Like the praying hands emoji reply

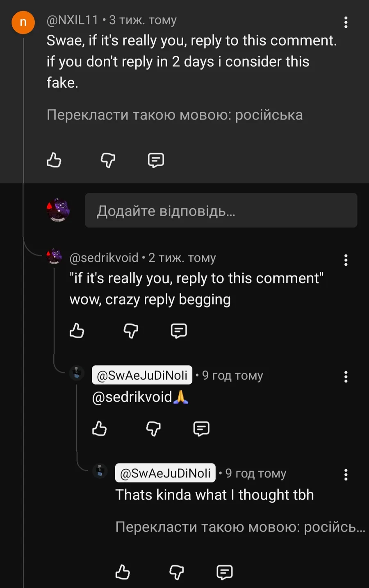pyautogui.click(x=99, y=429)
